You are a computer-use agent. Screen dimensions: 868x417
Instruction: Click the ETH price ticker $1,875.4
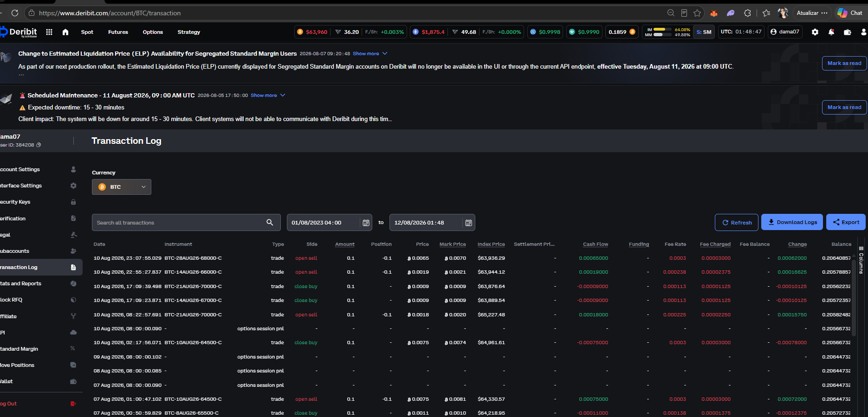coord(428,32)
